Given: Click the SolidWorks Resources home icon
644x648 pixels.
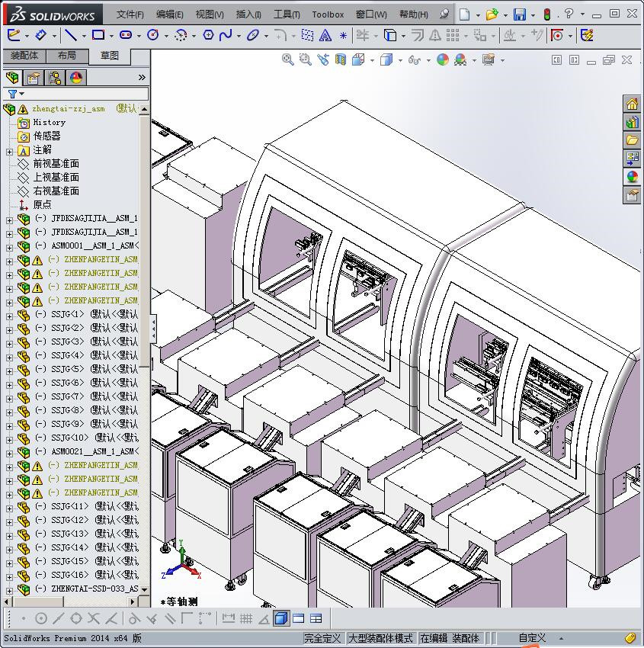Looking at the screenshot, I should [632, 104].
